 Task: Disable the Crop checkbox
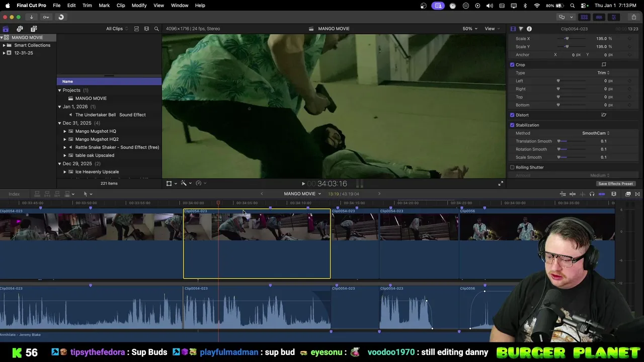(x=512, y=64)
